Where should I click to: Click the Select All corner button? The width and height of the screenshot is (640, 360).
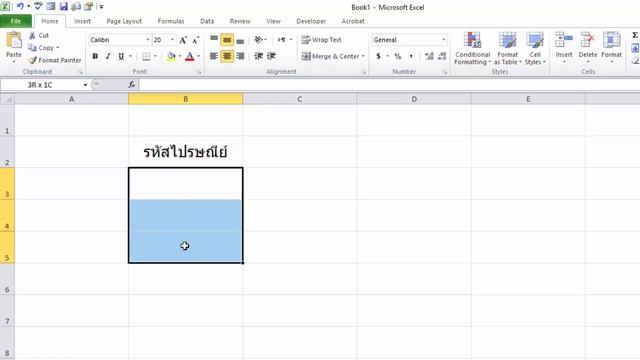7,99
